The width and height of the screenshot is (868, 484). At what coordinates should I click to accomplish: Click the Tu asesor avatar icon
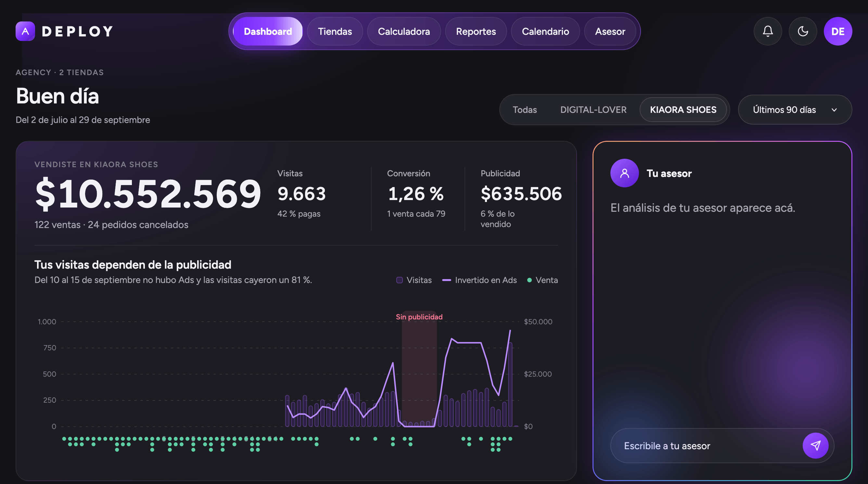tap(624, 173)
